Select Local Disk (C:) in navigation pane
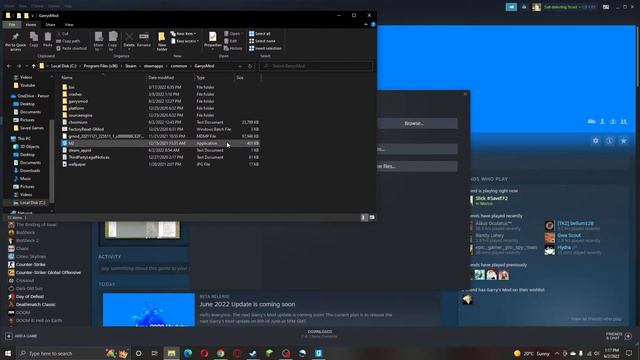This screenshot has width=640, height=360. tap(32, 202)
